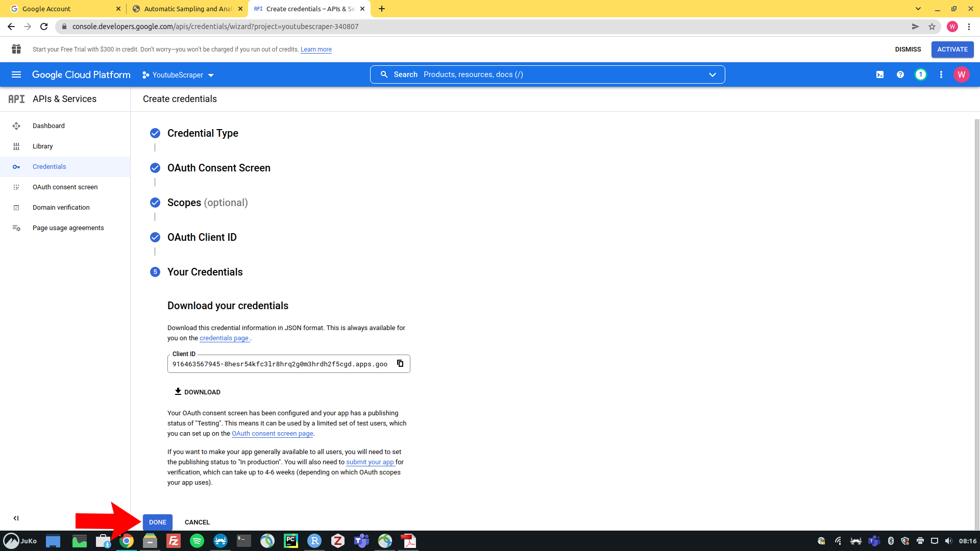
Task: Open Library in the sidebar
Action: (x=43, y=146)
